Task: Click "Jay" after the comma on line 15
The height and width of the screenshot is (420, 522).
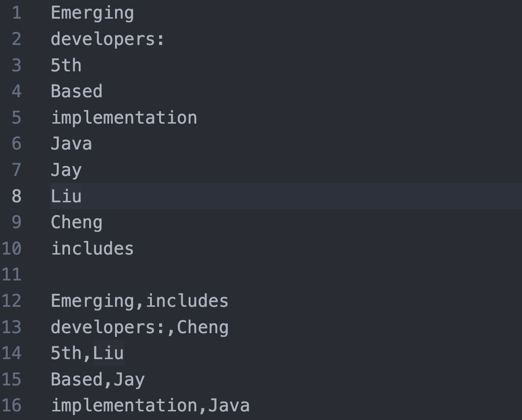Action: [129, 380]
